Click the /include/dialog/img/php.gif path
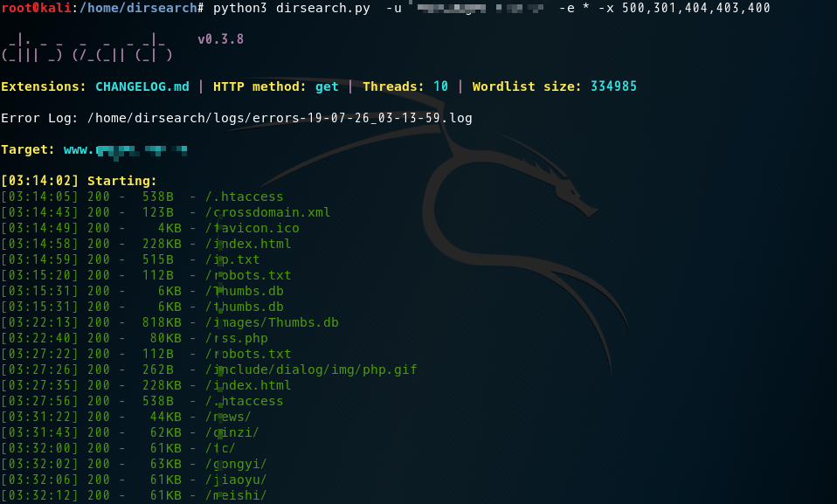Screen dimensions: 837x504 tap(310, 369)
